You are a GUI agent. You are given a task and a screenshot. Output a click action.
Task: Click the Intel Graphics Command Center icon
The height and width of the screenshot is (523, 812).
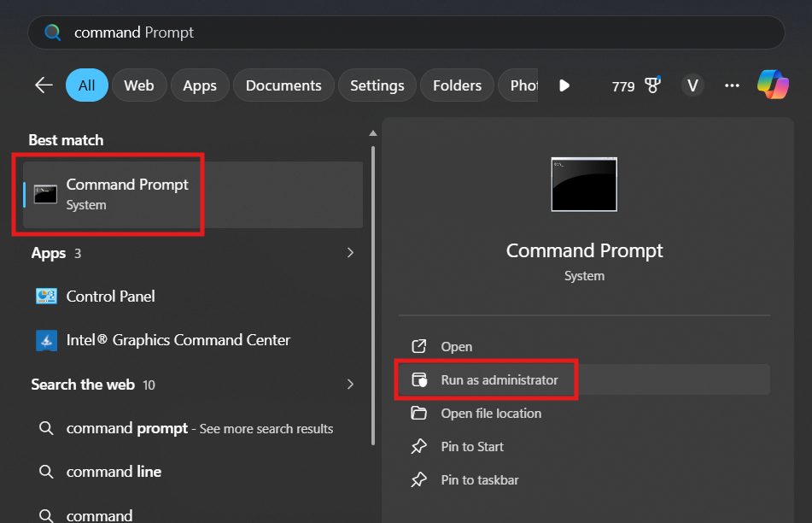coord(46,340)
